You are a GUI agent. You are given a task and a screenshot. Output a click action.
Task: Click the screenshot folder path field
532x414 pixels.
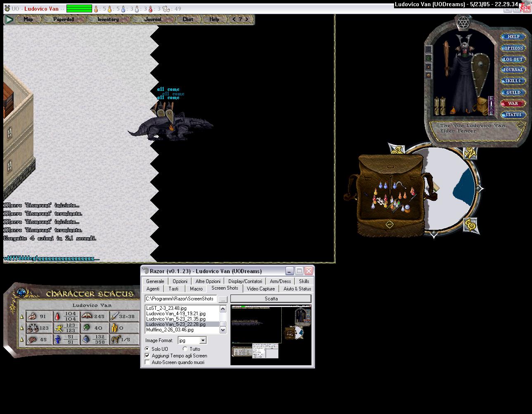[180, 299]
